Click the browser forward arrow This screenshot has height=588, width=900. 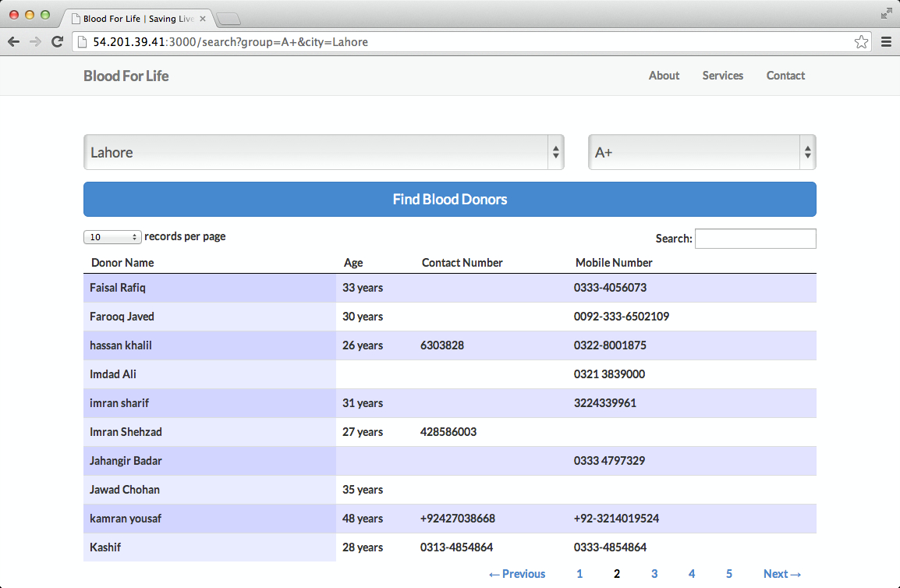click(x=36, y=42)
